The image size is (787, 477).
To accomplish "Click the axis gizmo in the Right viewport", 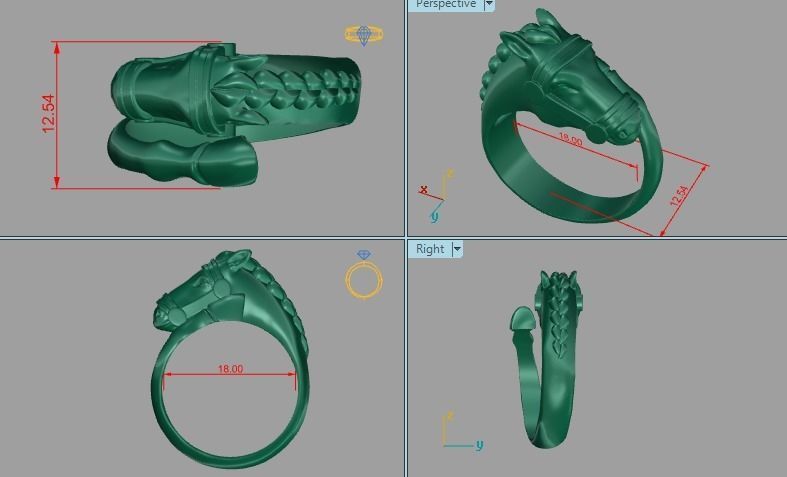I will pos(463,430).
